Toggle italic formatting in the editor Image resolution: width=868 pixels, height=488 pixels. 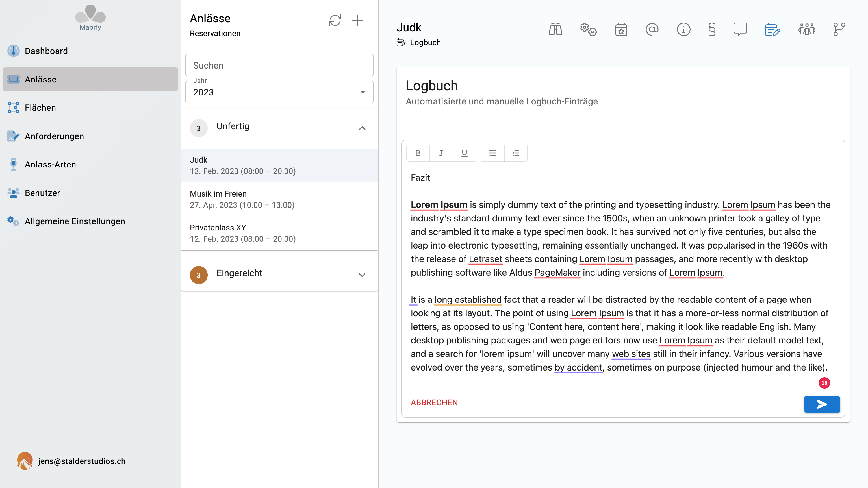coord(441,153)
